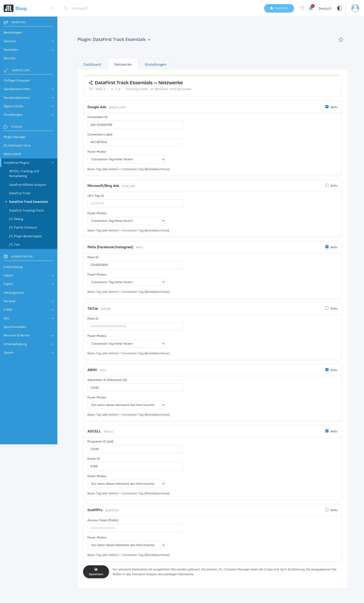364x603 pixels.
Task: Open Microsoft/Bing Ads Feuer-Modus dropdown
Action: [126, 221]
